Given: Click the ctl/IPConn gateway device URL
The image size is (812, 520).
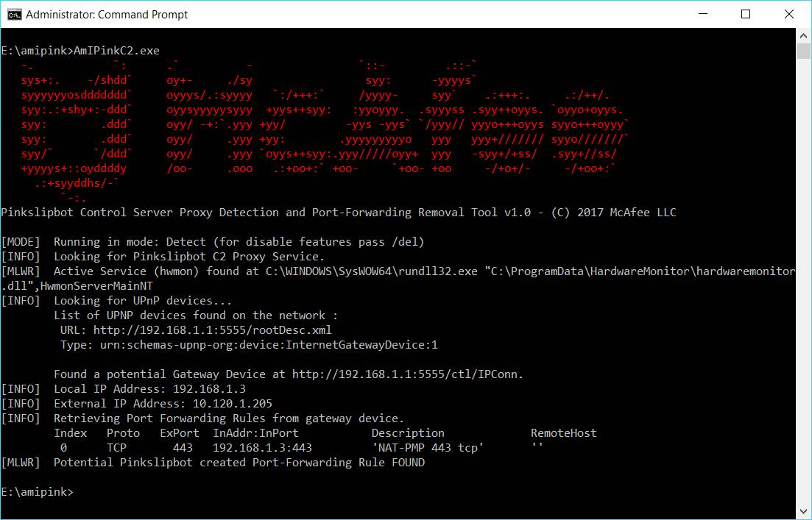Looking at the screenshot, I should pos(407,374).
